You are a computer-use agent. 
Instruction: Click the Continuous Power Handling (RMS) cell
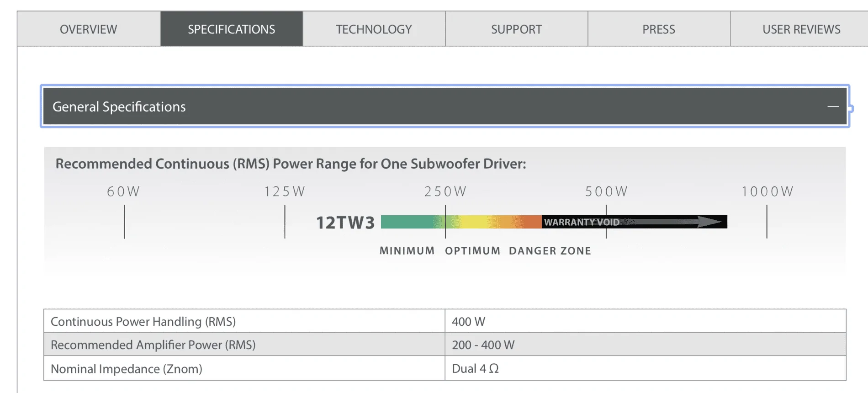click(x=244, y=321)
